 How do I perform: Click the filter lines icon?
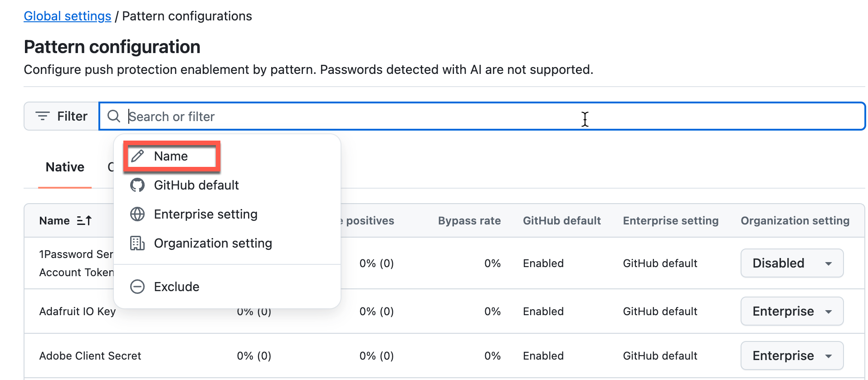click(43, 117)
